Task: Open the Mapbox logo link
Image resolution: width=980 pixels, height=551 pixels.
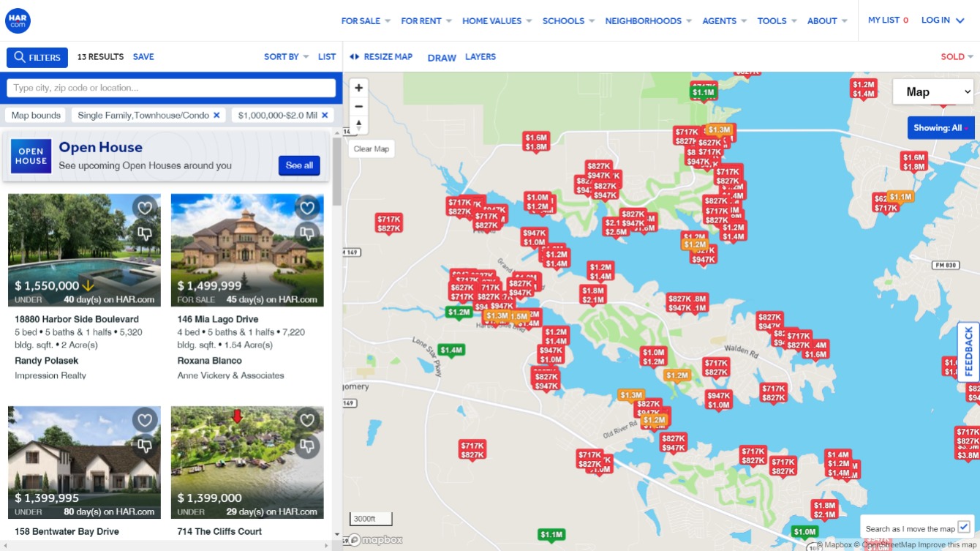Action: click(374, 540)
